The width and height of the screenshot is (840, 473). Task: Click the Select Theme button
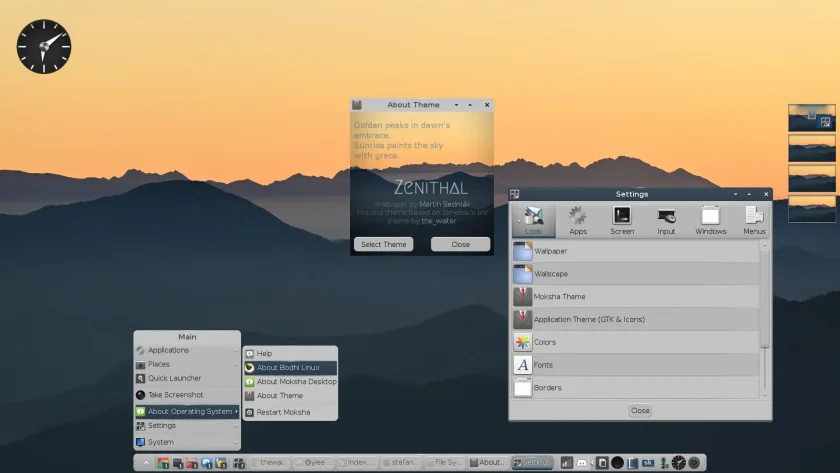click(x=384, y=244)
